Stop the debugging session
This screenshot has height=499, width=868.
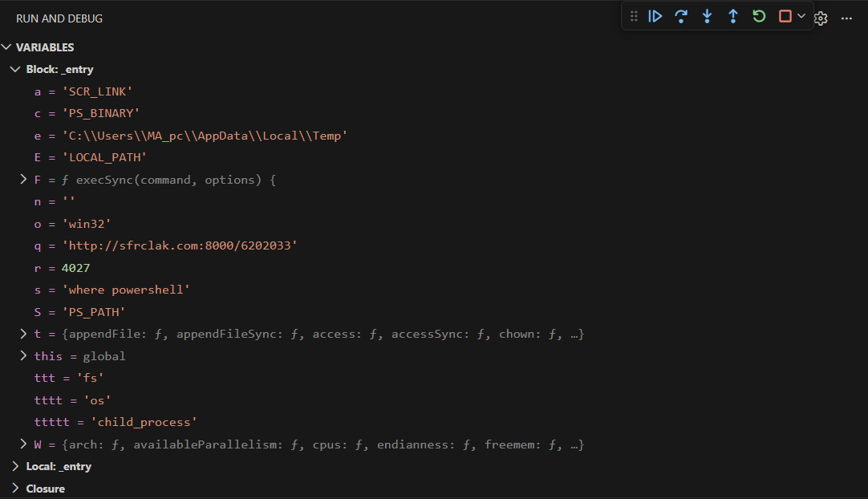tap(785, 16)
